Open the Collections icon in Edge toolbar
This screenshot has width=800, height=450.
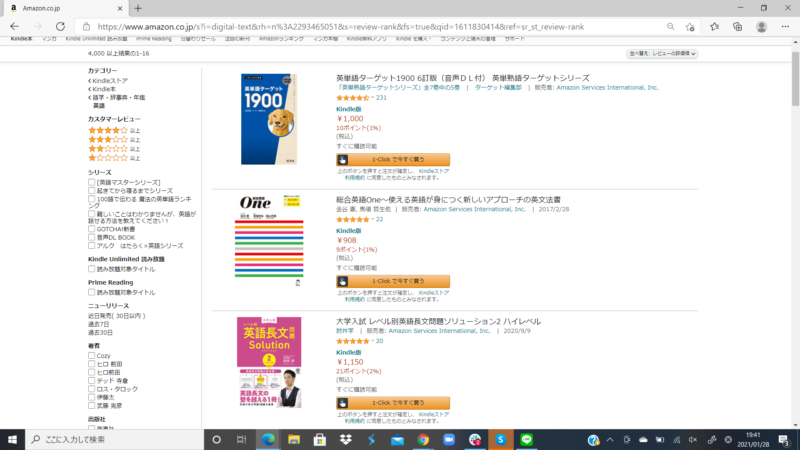tap(737, 27)
